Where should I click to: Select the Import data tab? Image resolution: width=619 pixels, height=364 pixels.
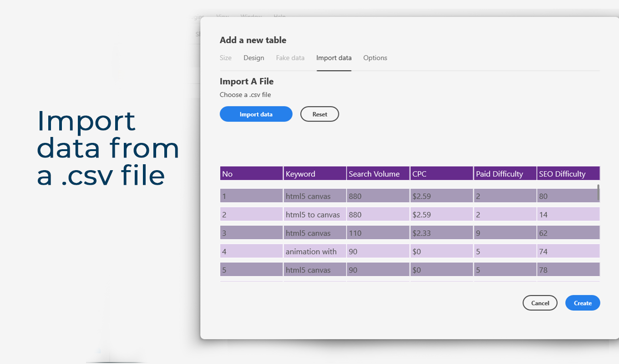pyautogui.click(x=334, y=58)
